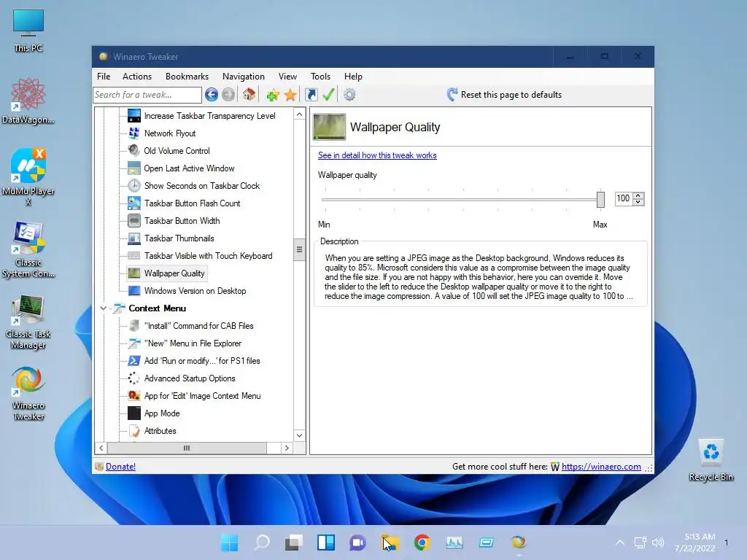Click the green checkmark apply icon
The width and height of the screenshot is (747, 560).
coord(328,94)
